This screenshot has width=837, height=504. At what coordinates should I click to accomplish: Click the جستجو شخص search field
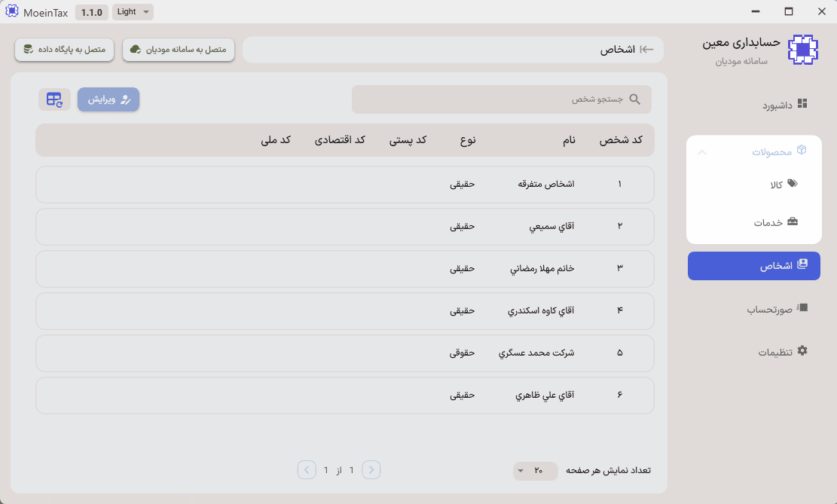[501, 99]
